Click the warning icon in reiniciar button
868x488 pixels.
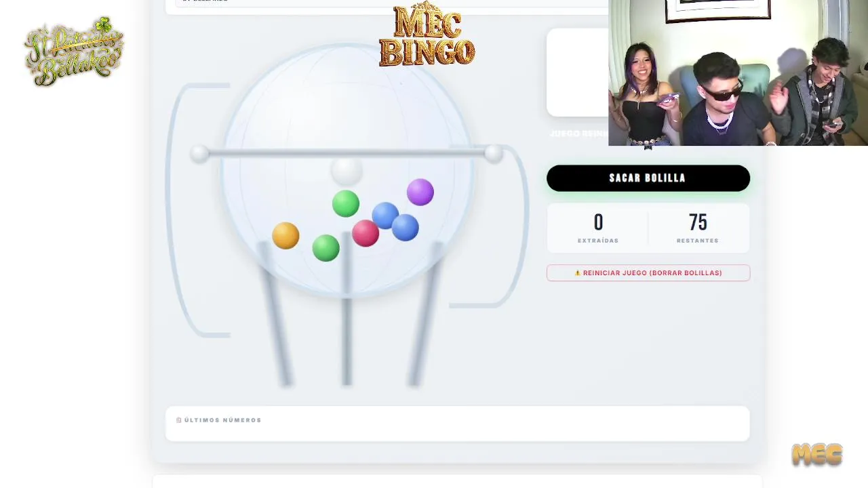pos(578,273)
